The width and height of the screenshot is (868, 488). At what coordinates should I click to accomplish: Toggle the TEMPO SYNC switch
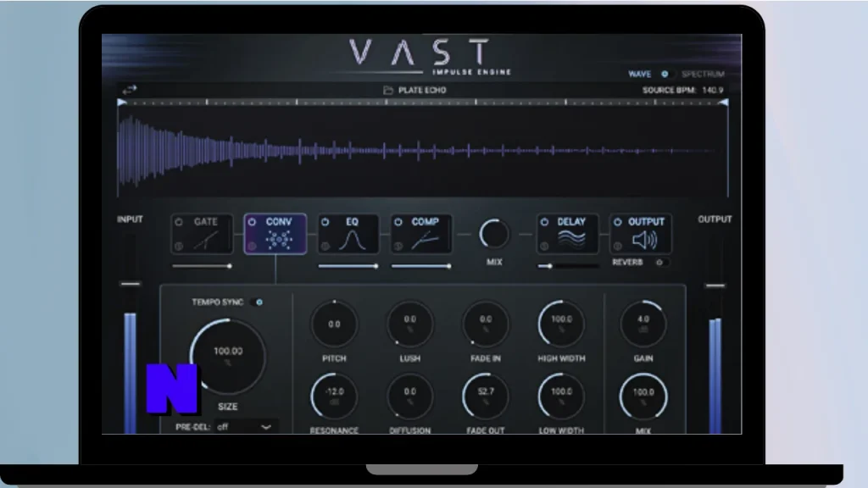tap(256, 302)
